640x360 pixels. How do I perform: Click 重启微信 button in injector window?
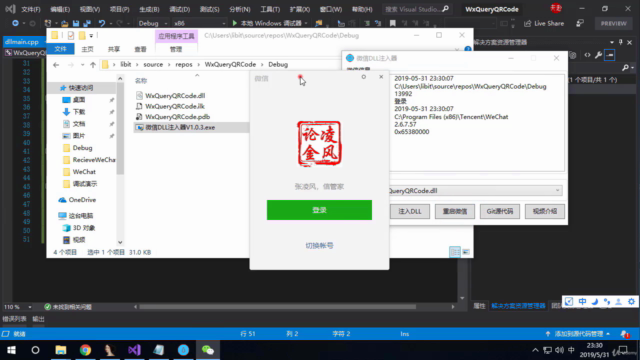pyautogui.click(x=455, y=211)
